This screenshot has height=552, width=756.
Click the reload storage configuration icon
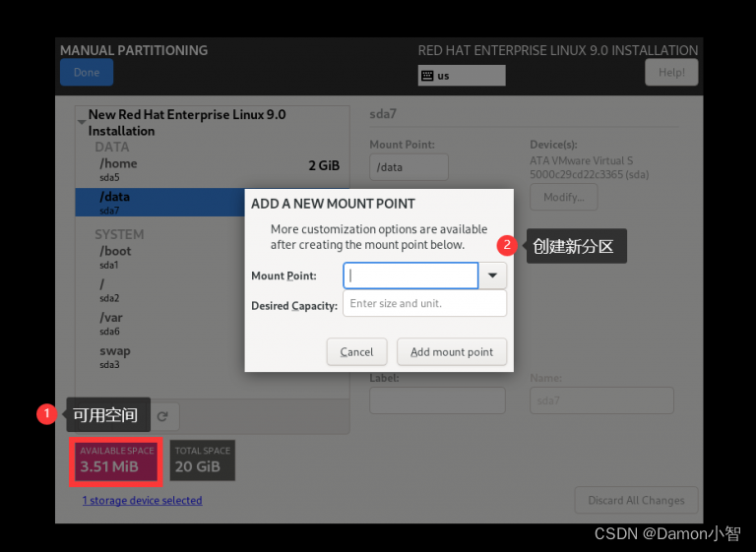click(163, 416)
